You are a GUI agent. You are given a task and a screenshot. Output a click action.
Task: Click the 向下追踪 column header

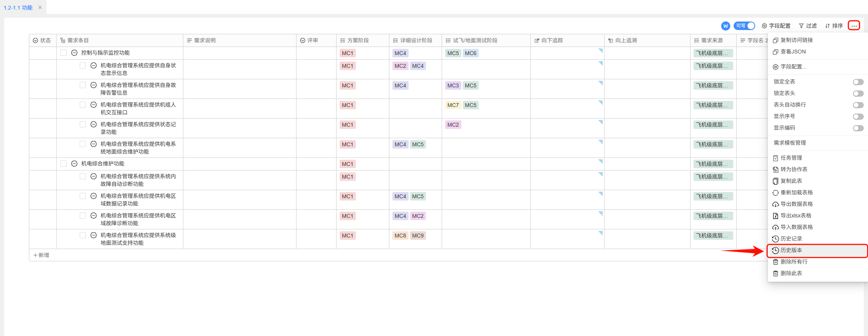[567, 40]
